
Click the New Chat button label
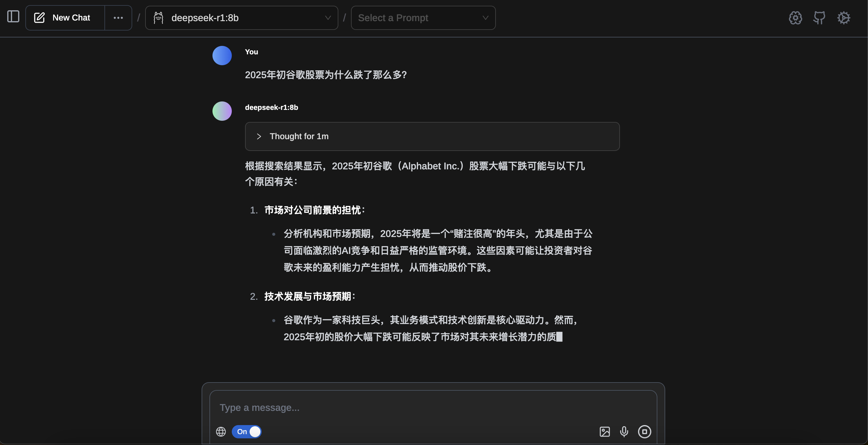coord(72,18)
